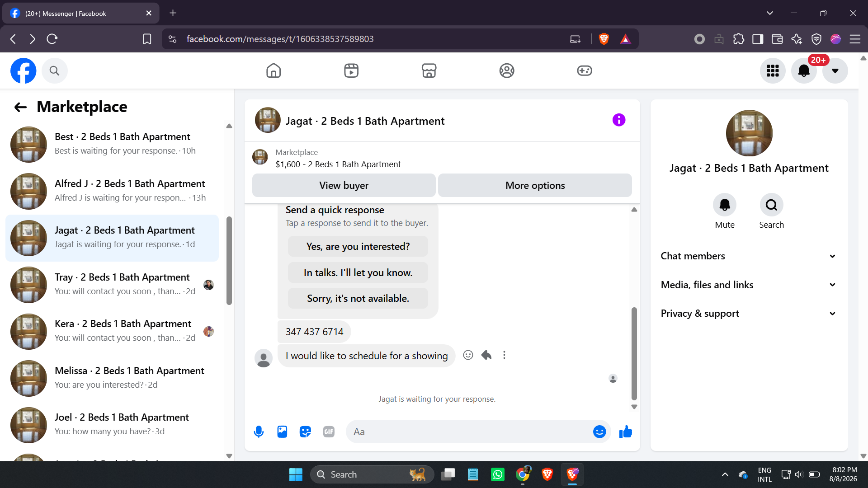Viewport: 868px width, 488px height.
Task: Click the View buyer button
Action: tap(344, 185)
